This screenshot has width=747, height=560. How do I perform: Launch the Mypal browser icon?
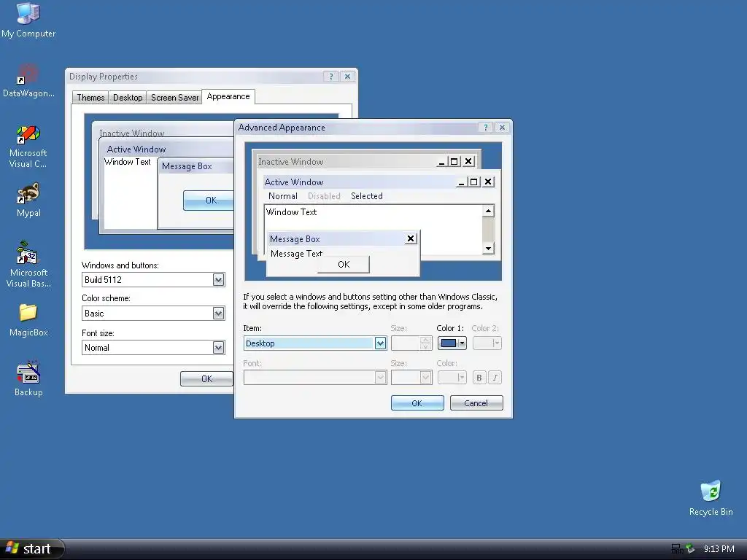click(28, 200)
